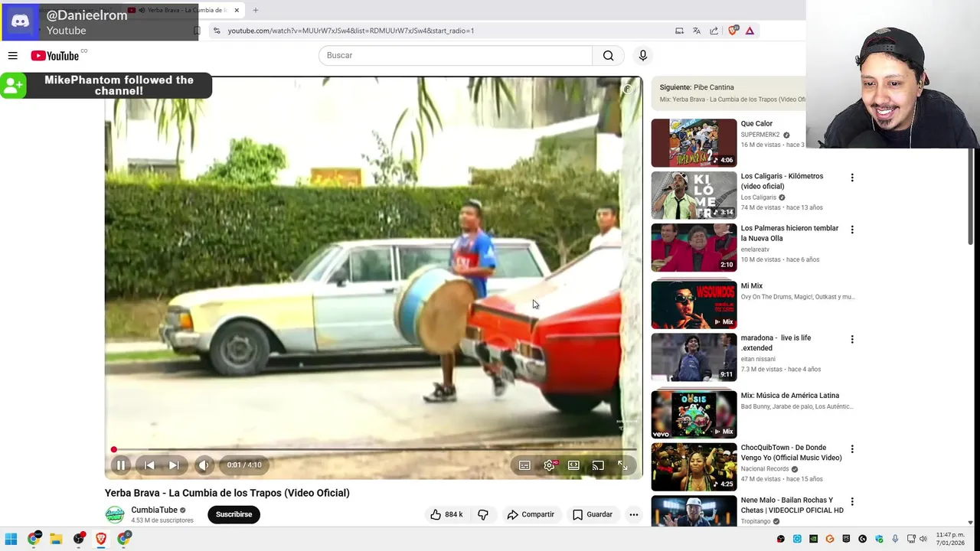Image resolution: width=980 pixels, height=551 pixels.
Task: Bookmark this page icon
Action: pos(197,31)
